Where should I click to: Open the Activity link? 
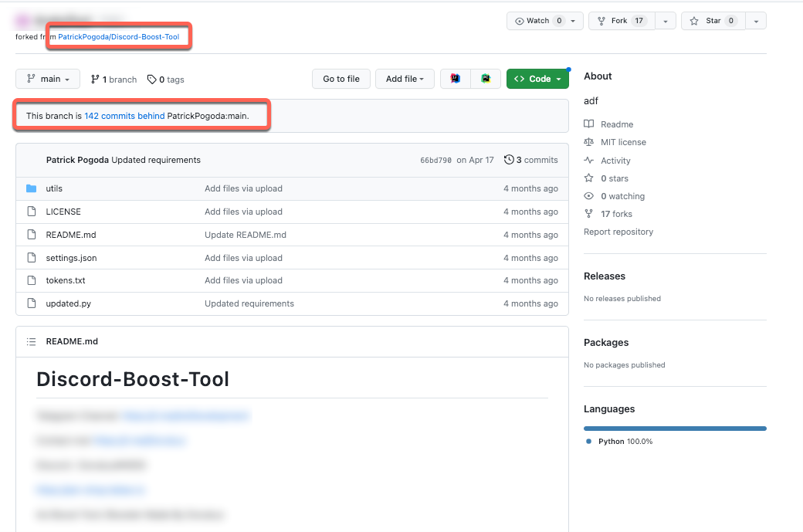tap(615, 161)
